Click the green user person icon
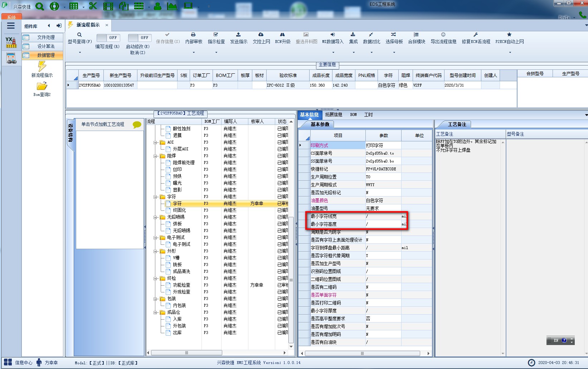This screenshot has width=588, height=369. 157,6
